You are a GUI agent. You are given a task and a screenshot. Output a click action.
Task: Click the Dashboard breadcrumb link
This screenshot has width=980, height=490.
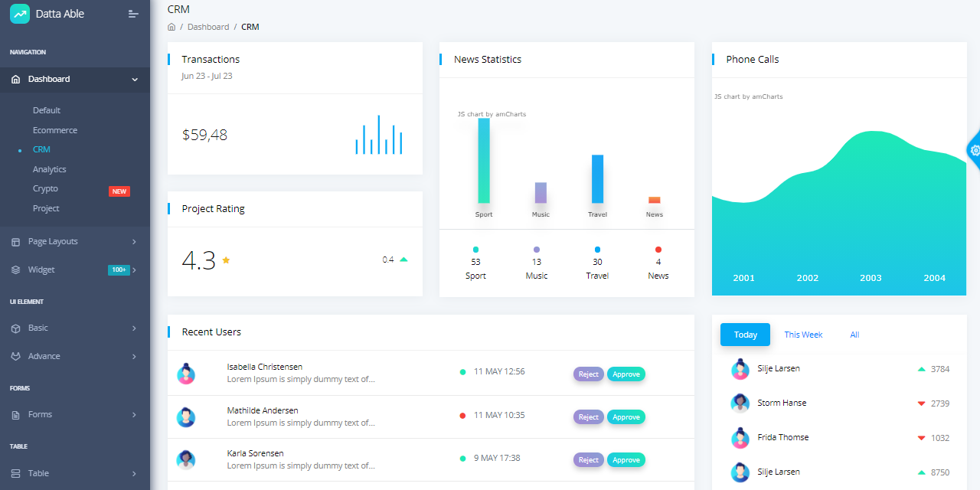tap(208, 27)
